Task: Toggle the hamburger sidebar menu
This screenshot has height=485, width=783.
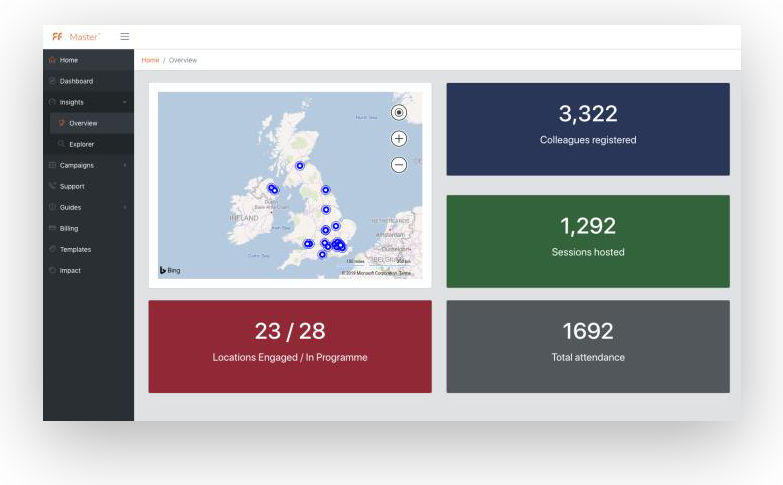Action: [125, 37]
